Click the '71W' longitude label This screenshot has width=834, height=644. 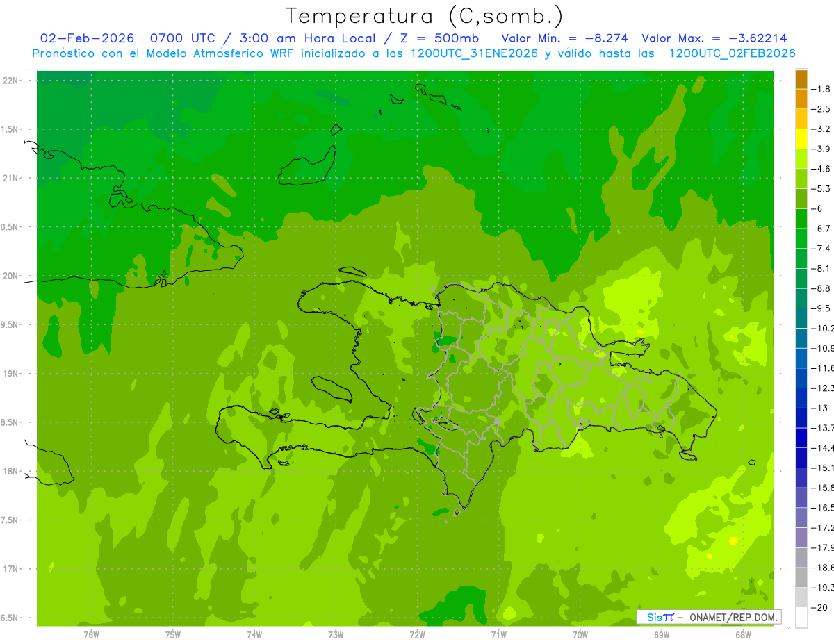(x=498, y=634)
